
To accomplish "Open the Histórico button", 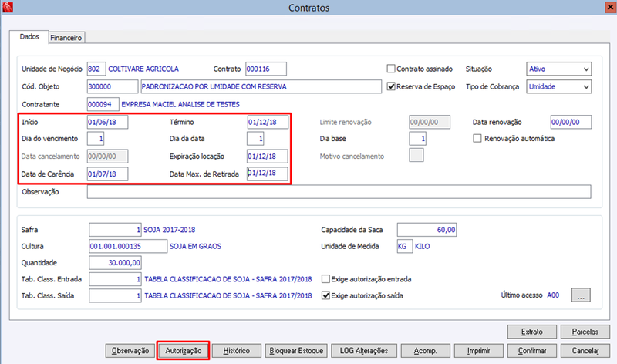I will coord(237,351).
